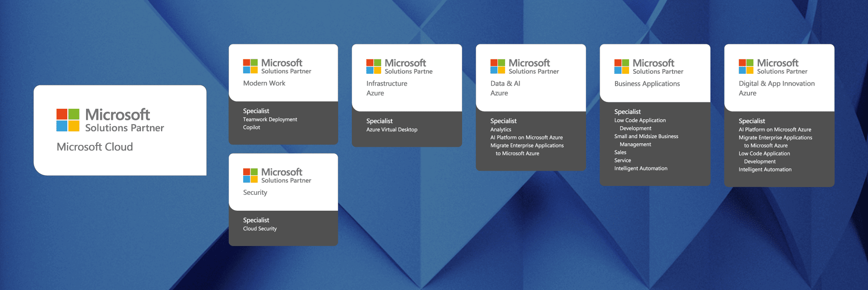Click 'Azure' under Infrastructure title

coord(375,93)
